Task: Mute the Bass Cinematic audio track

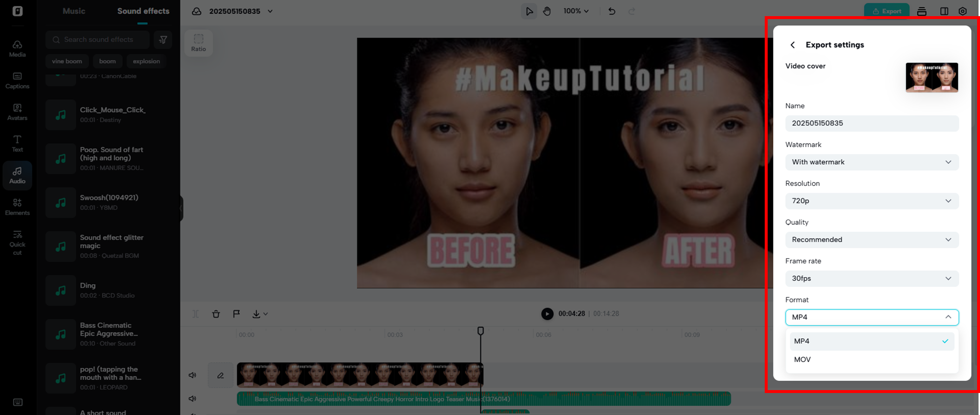Action: pos(192,399)
